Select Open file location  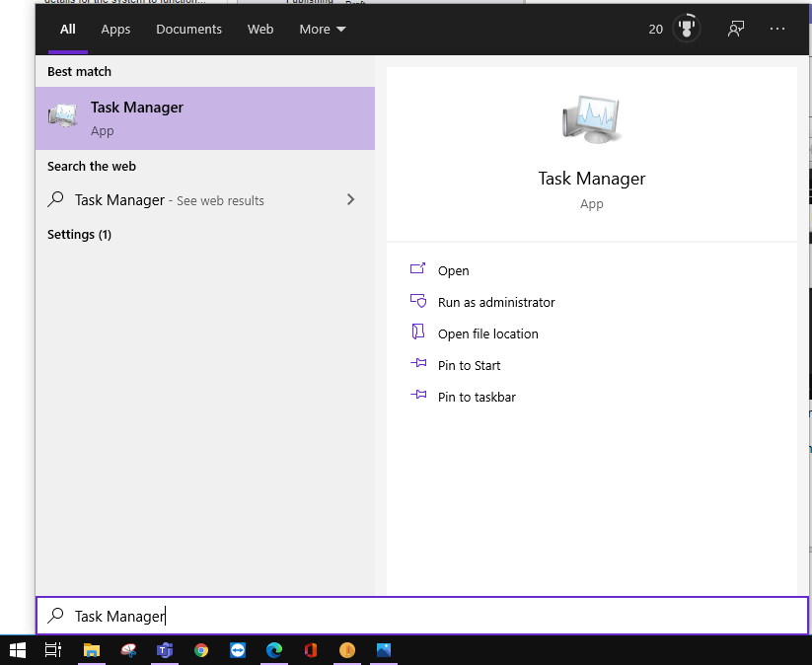point(487,334)
